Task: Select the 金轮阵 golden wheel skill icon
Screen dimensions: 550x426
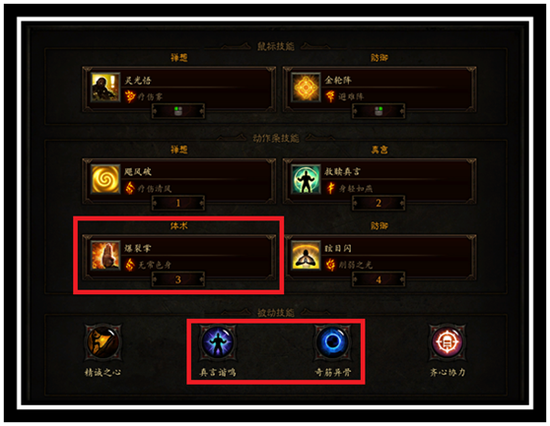Action: tap(306, 87)
